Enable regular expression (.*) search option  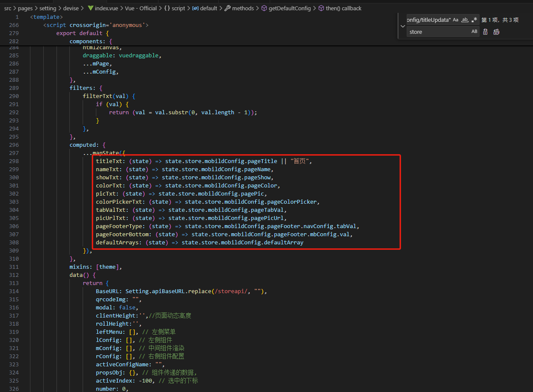(x=474, y=20)
